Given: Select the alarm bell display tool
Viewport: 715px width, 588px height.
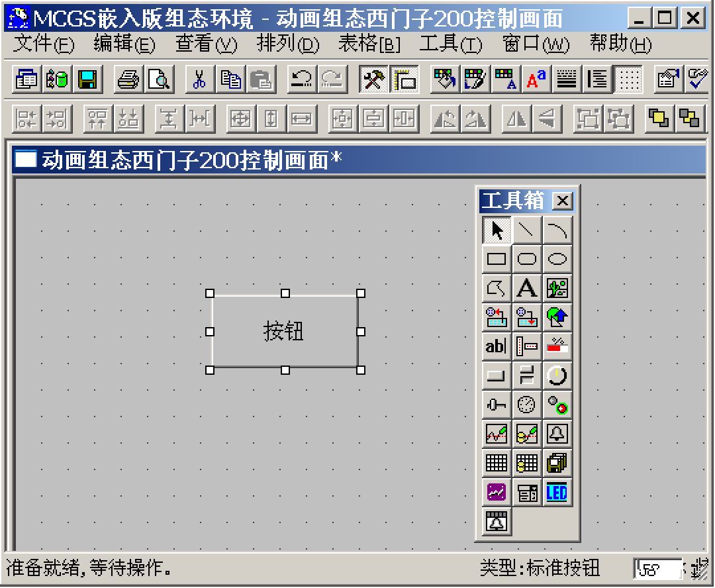Looking at the screenshot, I should coord(557,434).
